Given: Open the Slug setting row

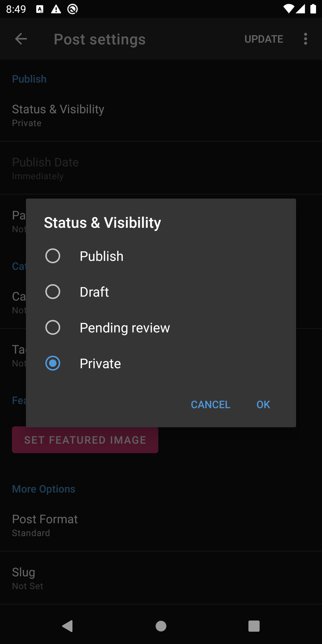Looking at the screenshot, I should pos(161,578).
